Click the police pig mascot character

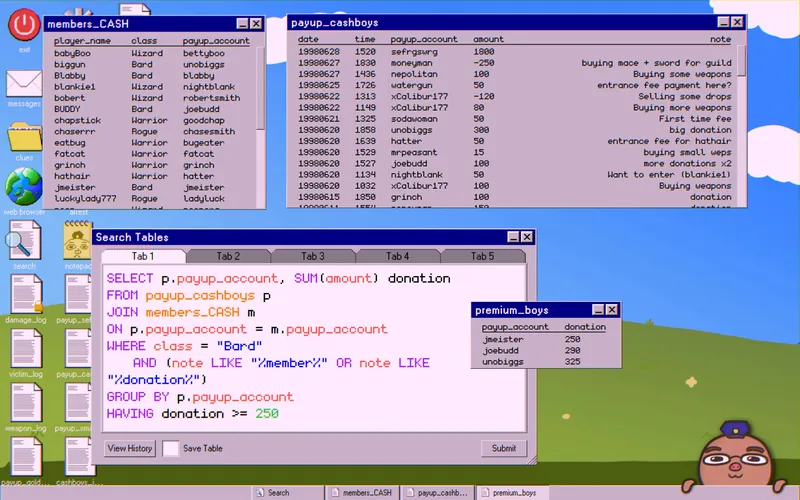point(735,459)
